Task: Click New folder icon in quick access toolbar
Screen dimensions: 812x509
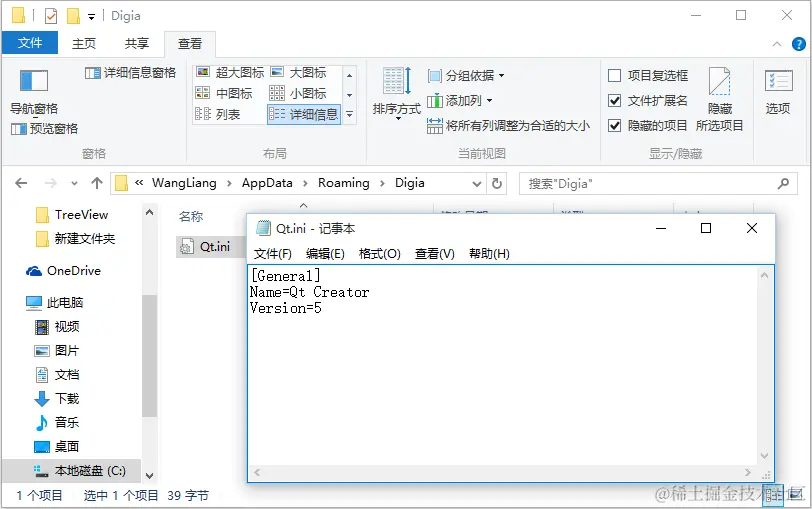Action: tap(73, 16)
